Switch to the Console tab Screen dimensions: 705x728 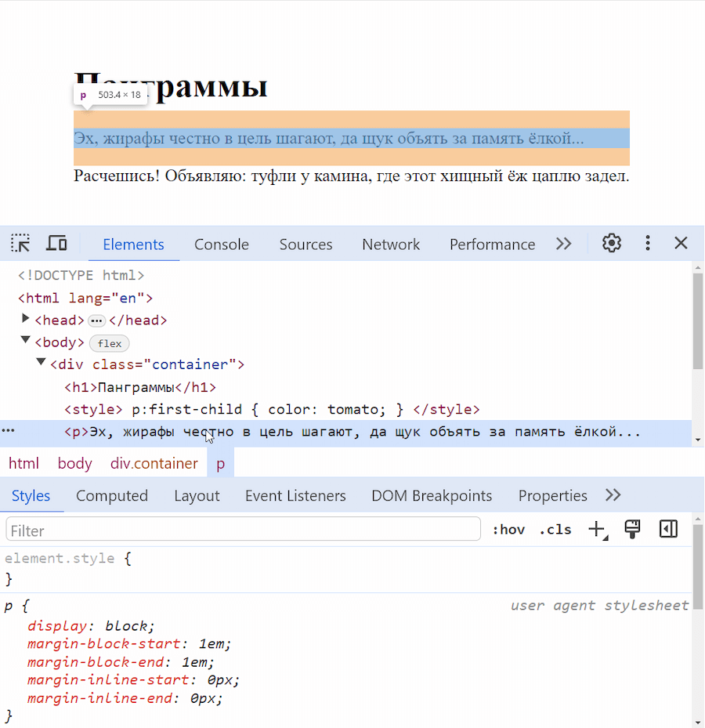[x=222, y=244]
